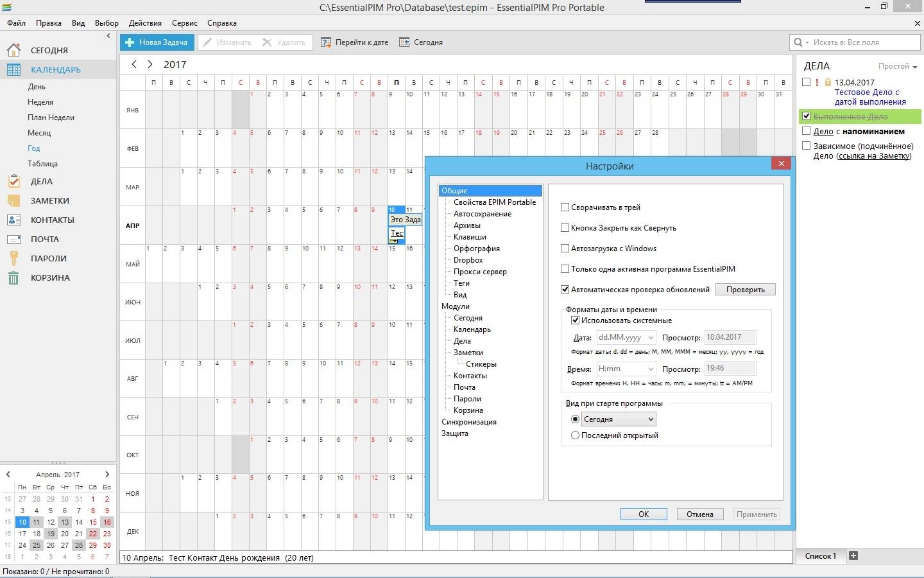Switch to Список 1 tab
The width and height of the screenshot is (924, 578).
coord(821,556)
